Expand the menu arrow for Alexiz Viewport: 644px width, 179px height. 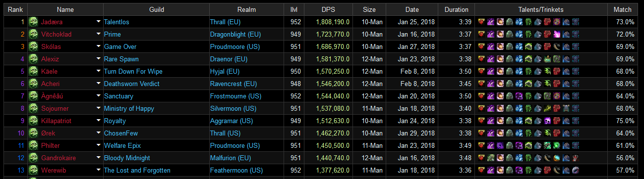[x=98, y=59]
